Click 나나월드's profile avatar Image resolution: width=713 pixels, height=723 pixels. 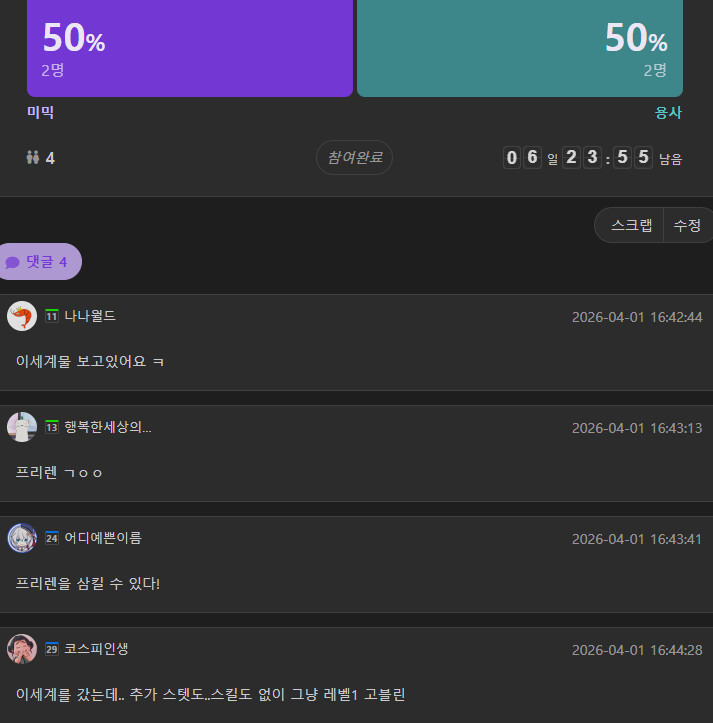[x=22, y=316]
